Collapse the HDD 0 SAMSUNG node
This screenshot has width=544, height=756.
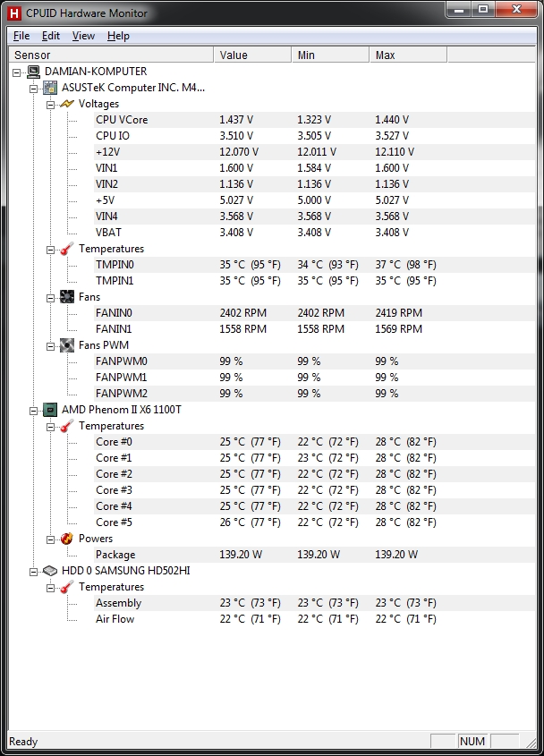33,572
